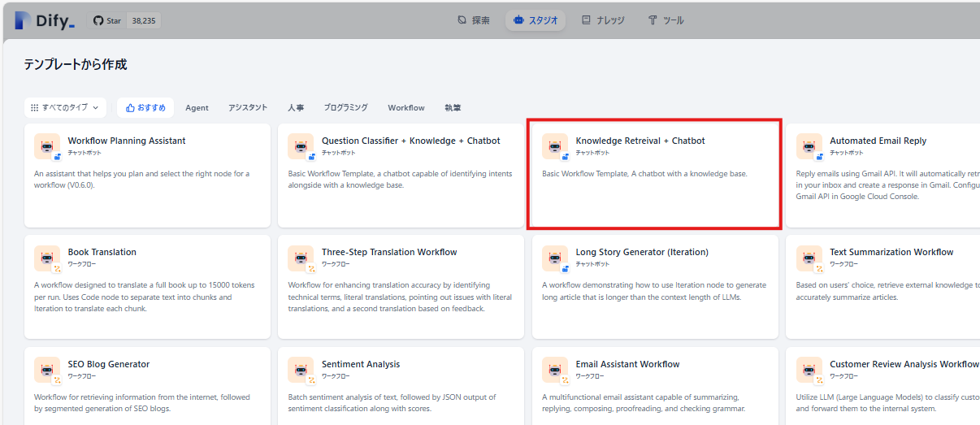This screenshot has width=980, height=425.
Task: Click the チャットボット label under Long Story Generator
Action: click(592, 264)
